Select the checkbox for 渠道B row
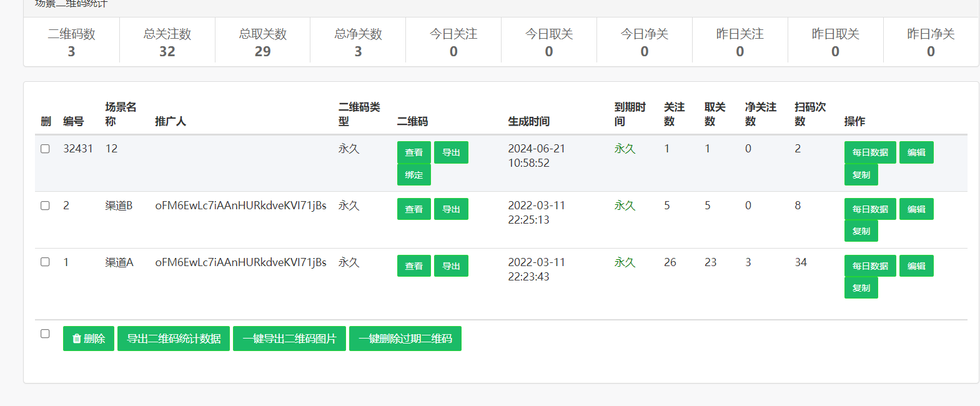Viewport: 980px width, 406px height. (x=45, y=205)
